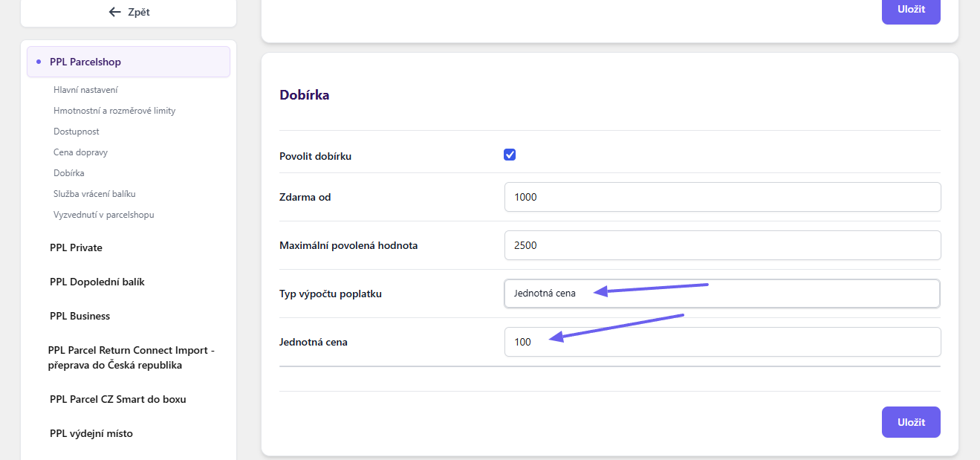
Task: Click the top Uložit button above Dobírka
Action: point(911,10)
